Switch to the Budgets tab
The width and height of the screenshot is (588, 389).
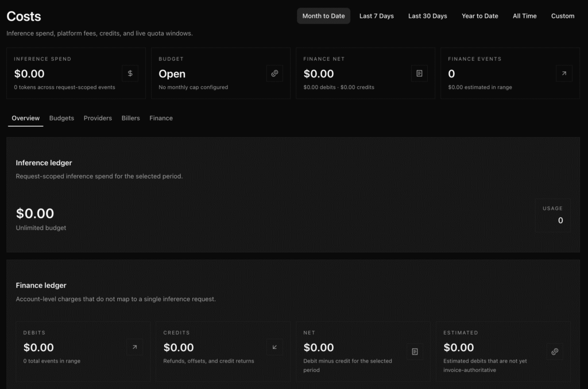coord(61,118)
